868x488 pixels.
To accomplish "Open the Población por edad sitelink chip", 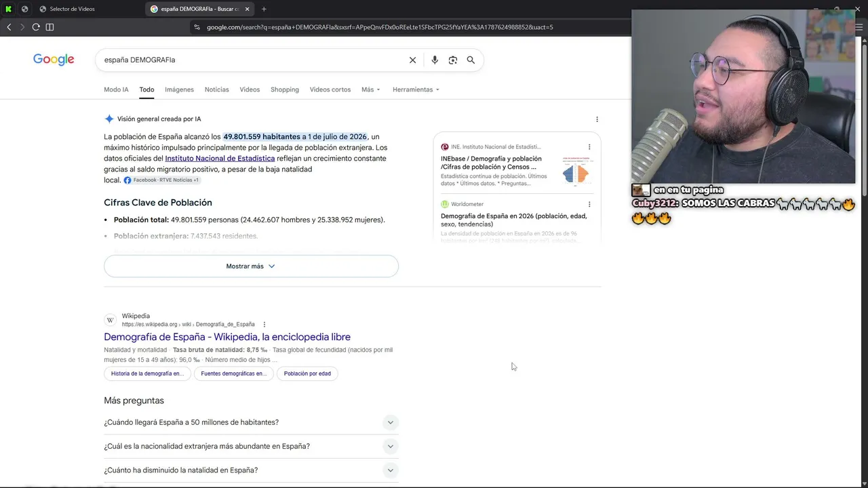I will [307, 373].
